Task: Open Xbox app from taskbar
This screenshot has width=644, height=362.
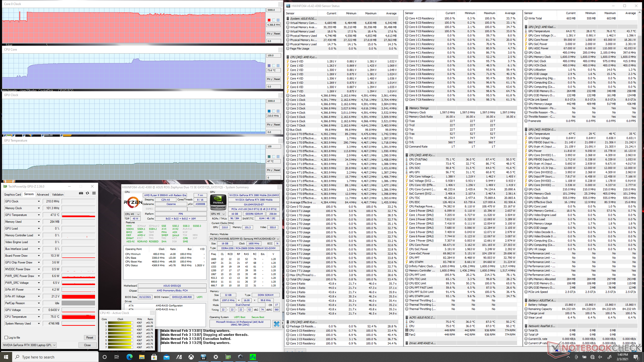Action: pyautogui.click(x=191, y=357)
